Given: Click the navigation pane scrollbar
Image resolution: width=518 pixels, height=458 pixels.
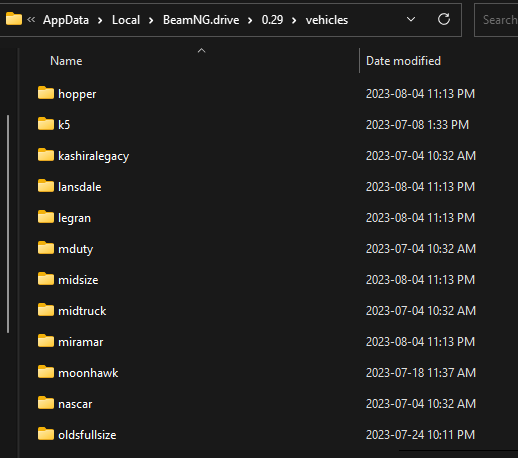Looking at the screenshot, I should [x=8, y=224].
